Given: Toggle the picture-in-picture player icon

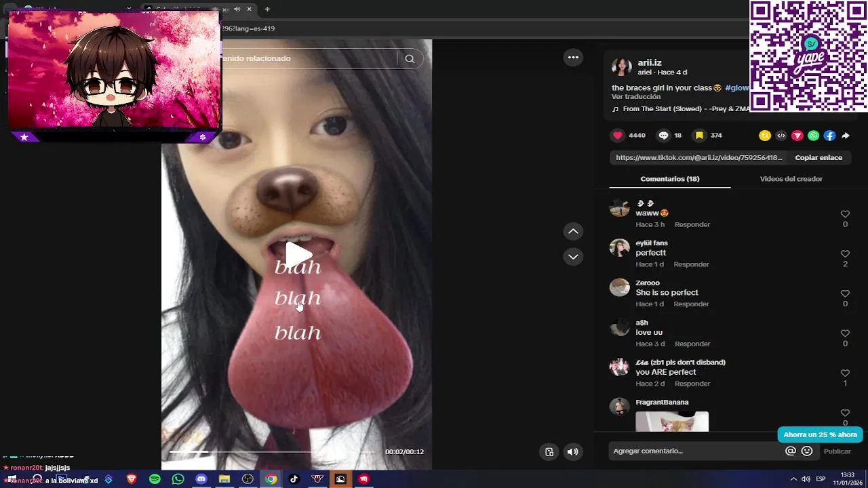Looking at the screenshot, I should pos(549,452).
